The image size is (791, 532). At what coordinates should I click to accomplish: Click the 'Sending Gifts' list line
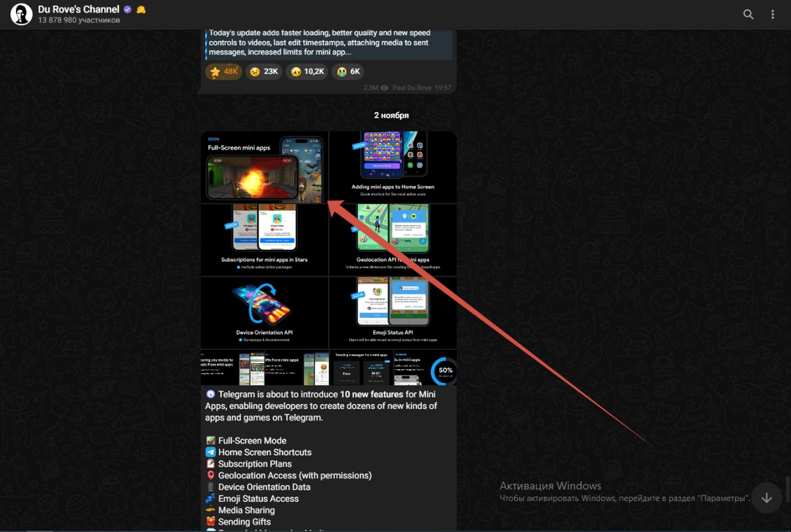238,521
